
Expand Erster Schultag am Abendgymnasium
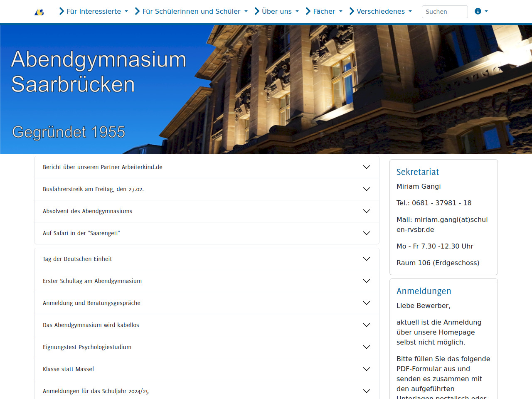(x=206, y=281)
